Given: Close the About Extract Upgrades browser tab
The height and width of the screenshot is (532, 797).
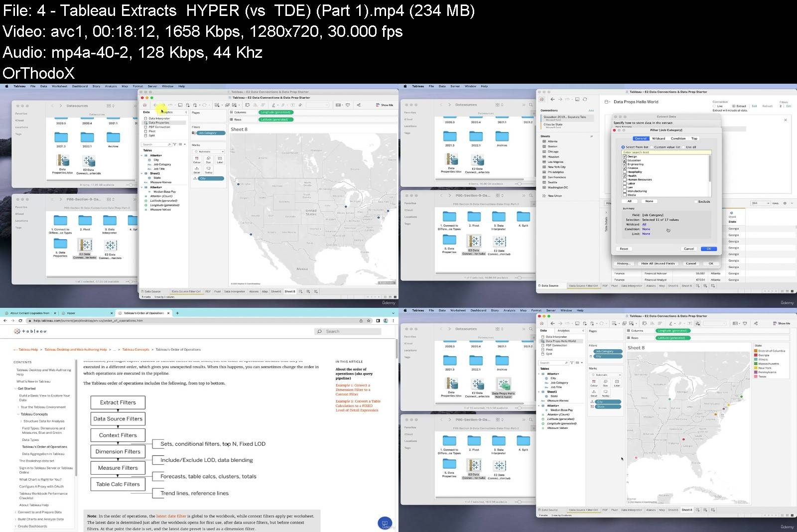Looking at the screenshot, I should [55, 313].
